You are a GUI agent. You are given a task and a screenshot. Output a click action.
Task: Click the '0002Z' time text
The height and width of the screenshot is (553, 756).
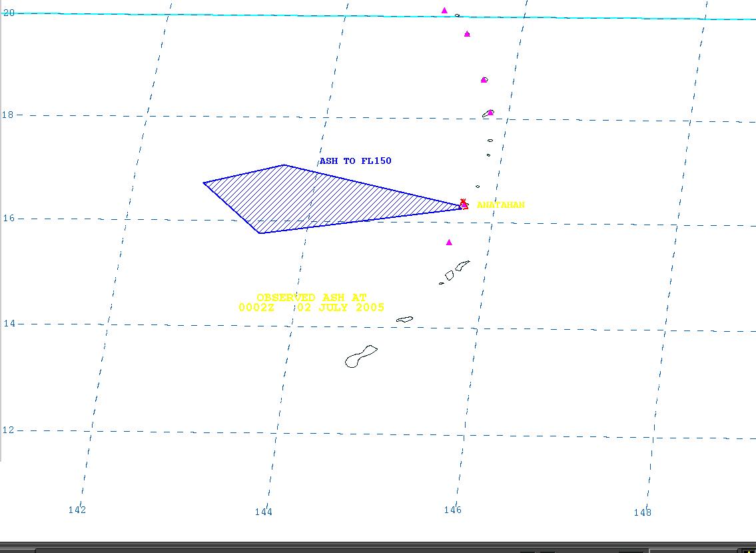pos(256,308)
